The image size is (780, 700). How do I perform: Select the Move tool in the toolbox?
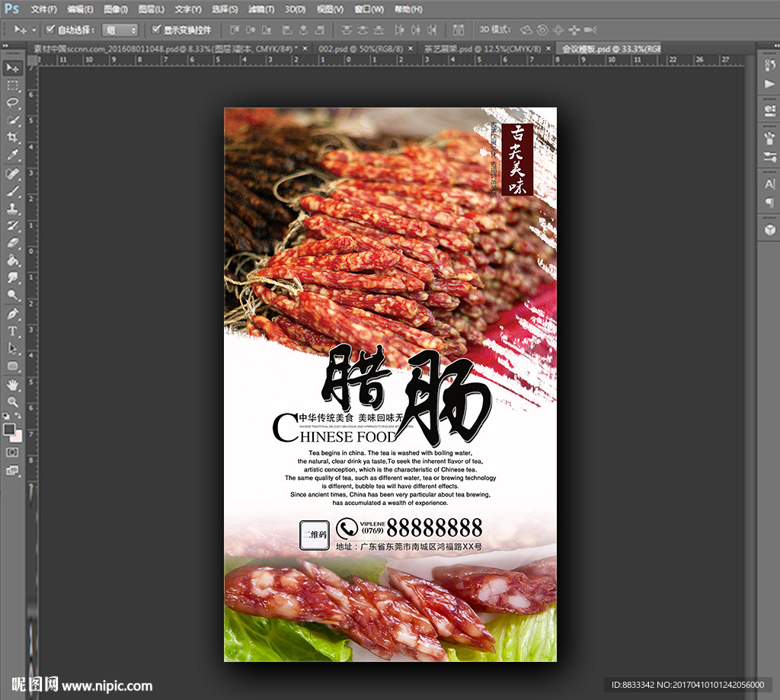click(x=12, y=68)
